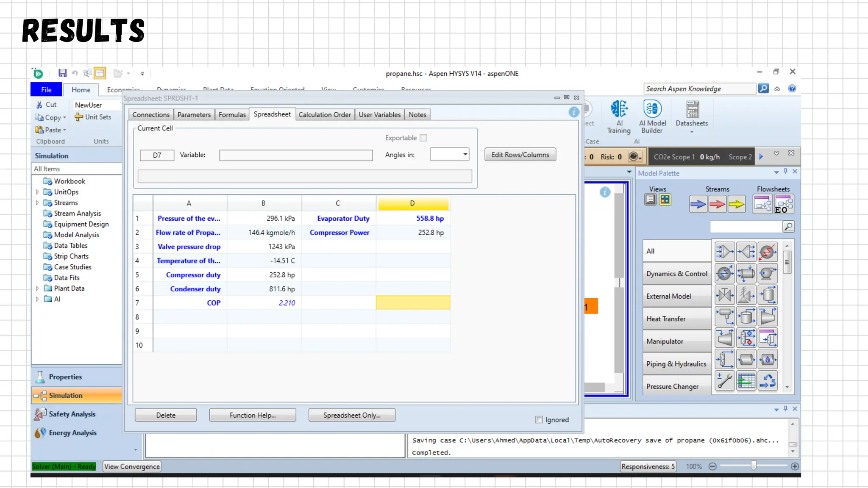Select the blue material stream arrow
Viewport: 868px width, 488px height.
(x=698, y=204)
